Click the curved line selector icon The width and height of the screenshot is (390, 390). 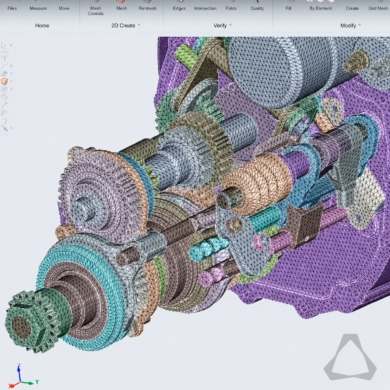click(x=4, y=65)
